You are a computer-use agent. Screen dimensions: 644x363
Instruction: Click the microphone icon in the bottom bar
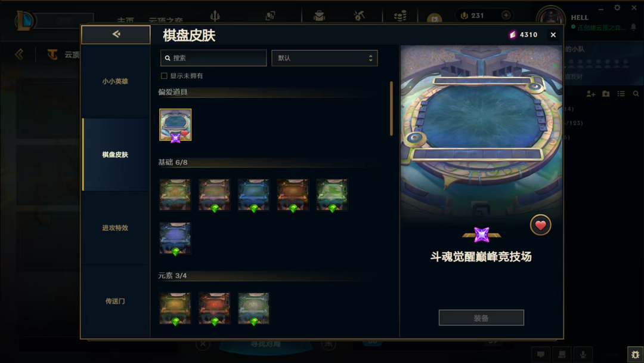(x=583, y=355)
